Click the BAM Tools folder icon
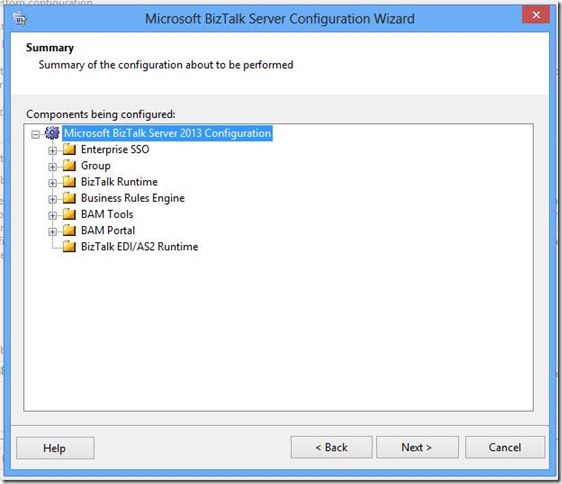562x484 pixels. (70, 214)
